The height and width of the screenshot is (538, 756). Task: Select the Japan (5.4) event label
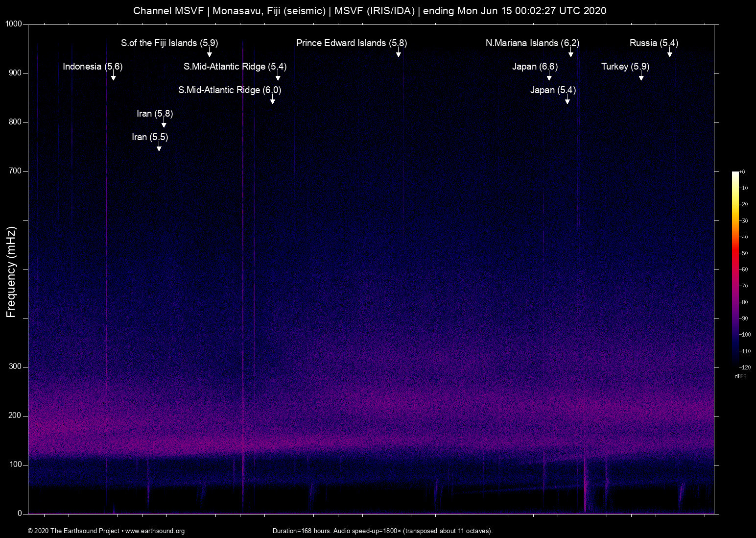coord(553,90)
